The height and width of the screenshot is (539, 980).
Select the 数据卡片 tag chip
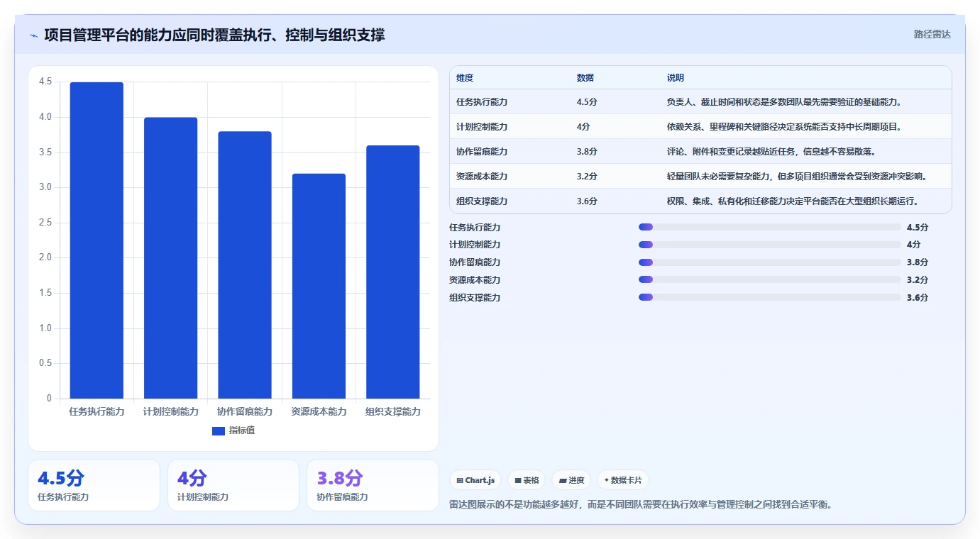point(622,480)
